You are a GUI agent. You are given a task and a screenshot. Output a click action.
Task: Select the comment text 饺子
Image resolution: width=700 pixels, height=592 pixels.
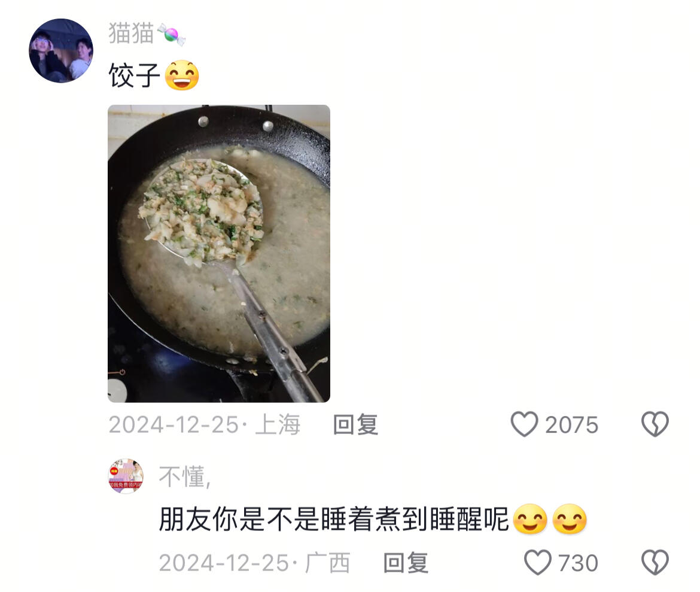coord(135,75)
